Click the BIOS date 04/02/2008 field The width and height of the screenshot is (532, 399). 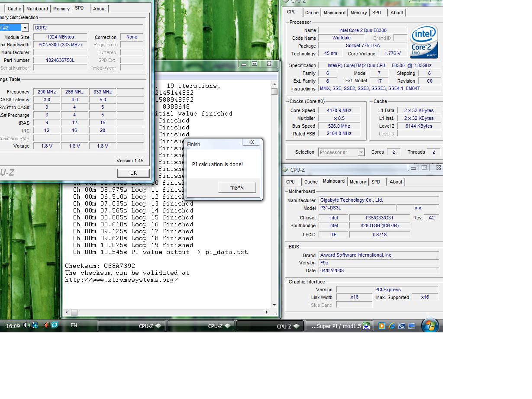click(379, 271)
